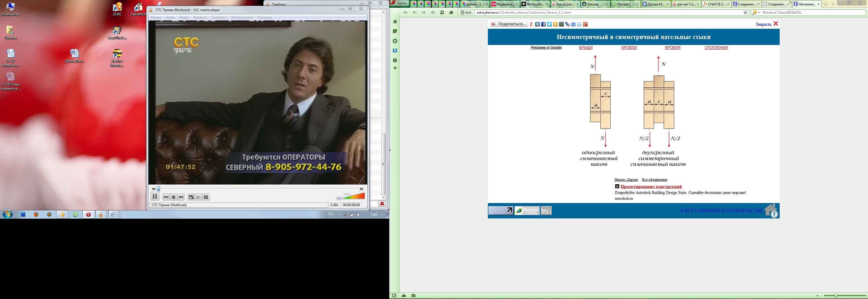
Task: Click the home up-arrow icon in footer
Action: pyautogui.click(x=771, y=211)
